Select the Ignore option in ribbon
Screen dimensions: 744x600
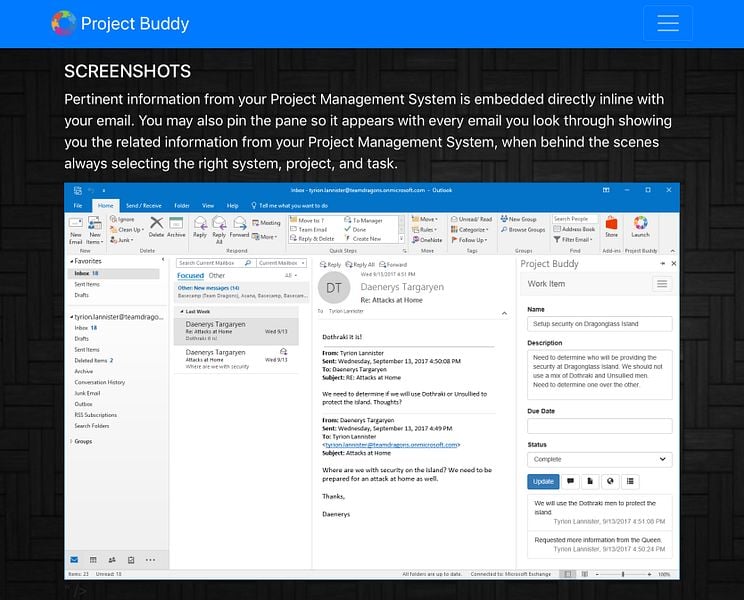click(x=122, y=219)
